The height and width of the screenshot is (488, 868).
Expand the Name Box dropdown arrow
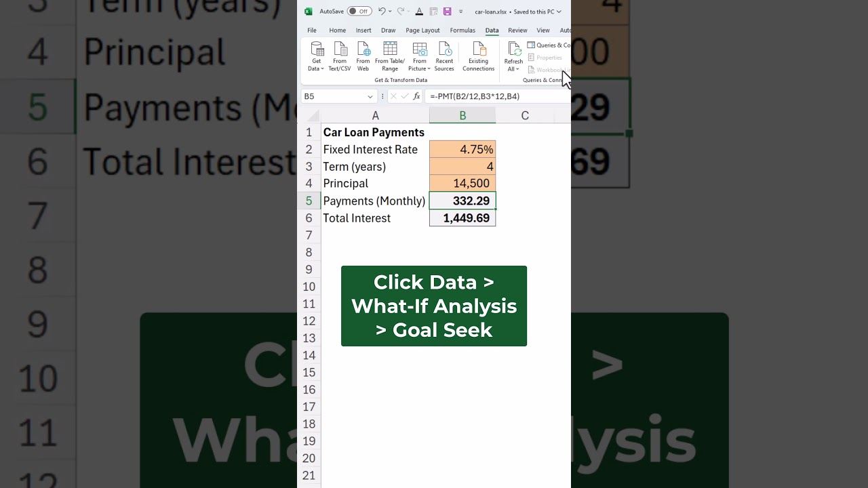[370, 96]
